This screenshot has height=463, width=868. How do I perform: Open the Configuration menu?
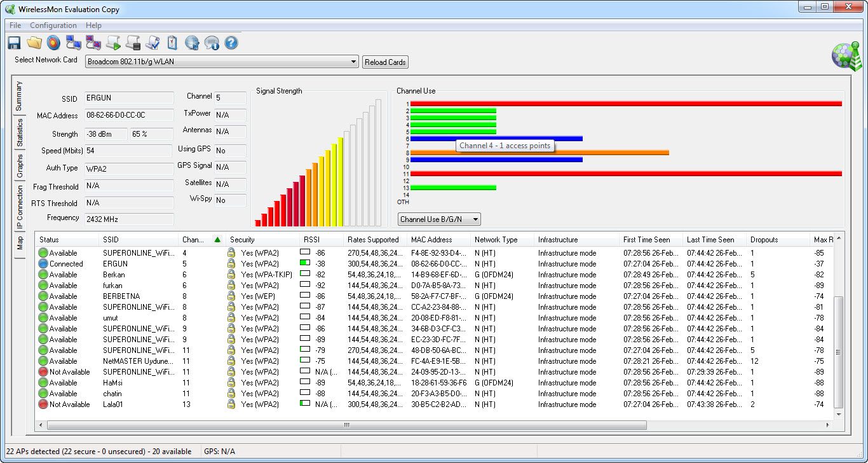53,25
